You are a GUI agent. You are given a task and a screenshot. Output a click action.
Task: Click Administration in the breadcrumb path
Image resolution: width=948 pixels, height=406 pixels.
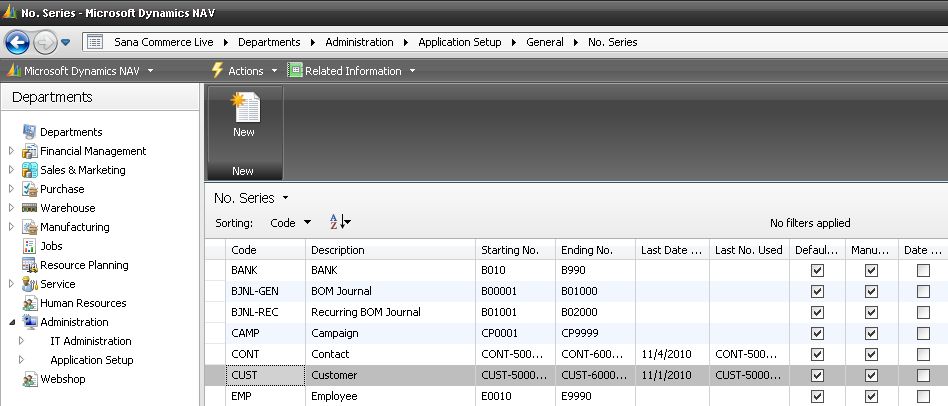(x=359, y=42)
